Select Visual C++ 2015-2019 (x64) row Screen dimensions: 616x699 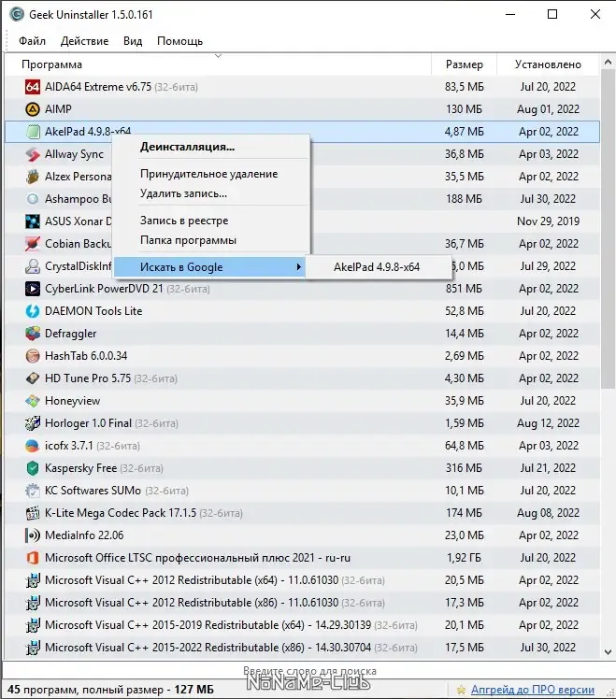coord(302,625)
